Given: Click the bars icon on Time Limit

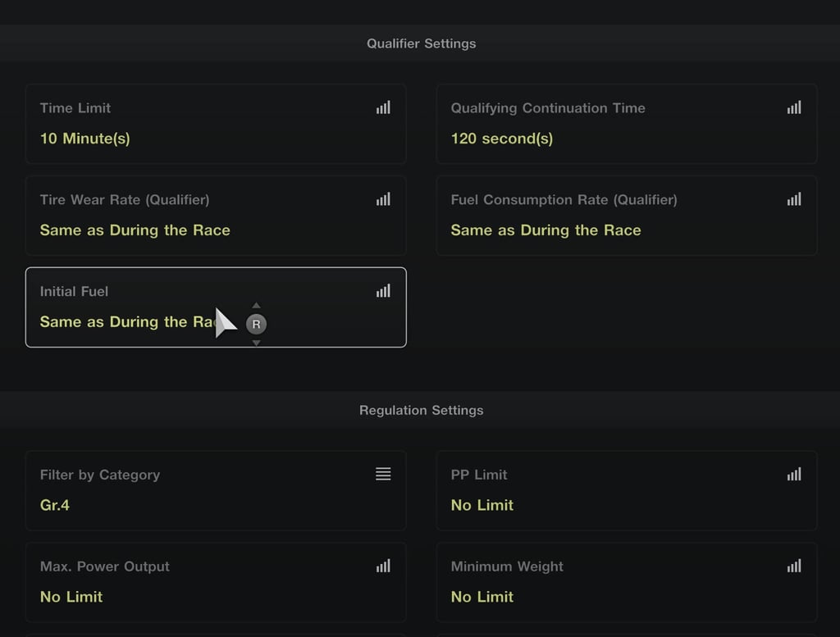Looking at the screenshot, I should [x=383, y=107].
